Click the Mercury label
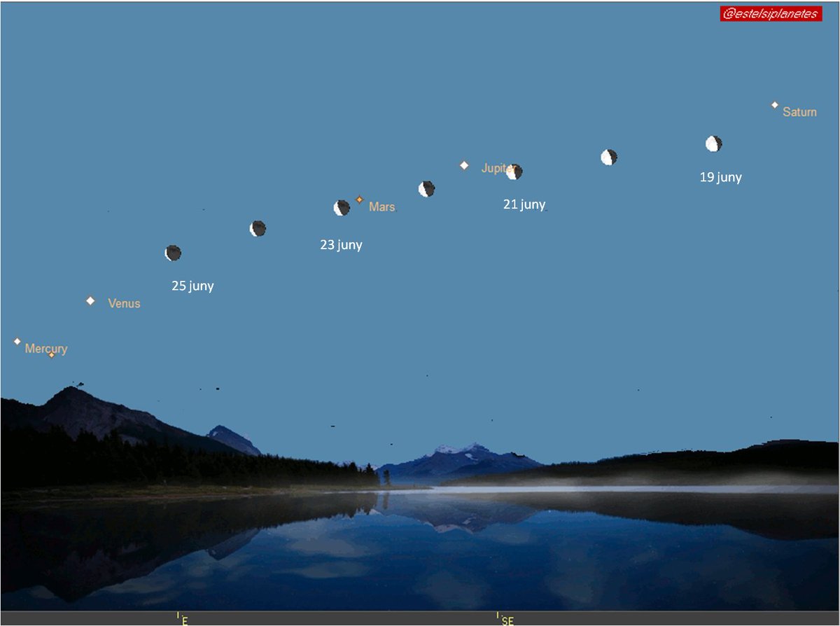 tap(46, 348)
